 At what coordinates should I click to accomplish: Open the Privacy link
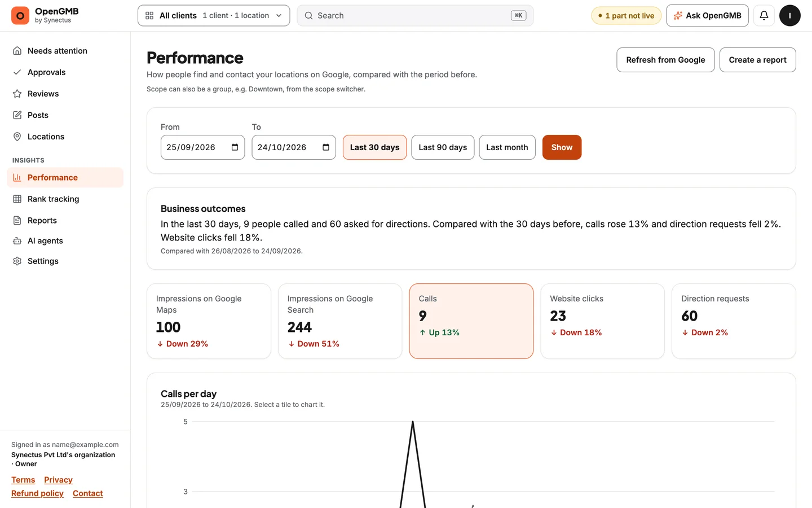coord(59,480)
